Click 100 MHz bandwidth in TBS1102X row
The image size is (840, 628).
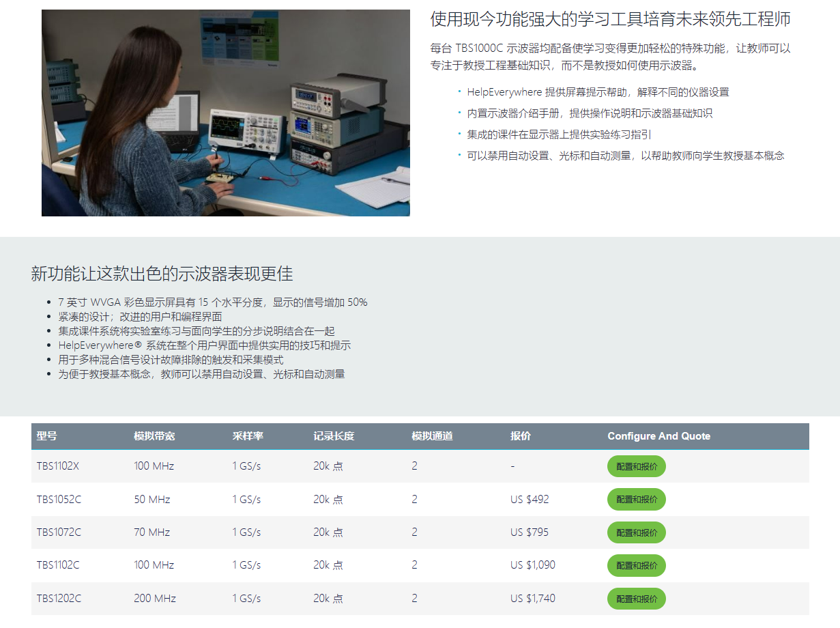point(154,466)
